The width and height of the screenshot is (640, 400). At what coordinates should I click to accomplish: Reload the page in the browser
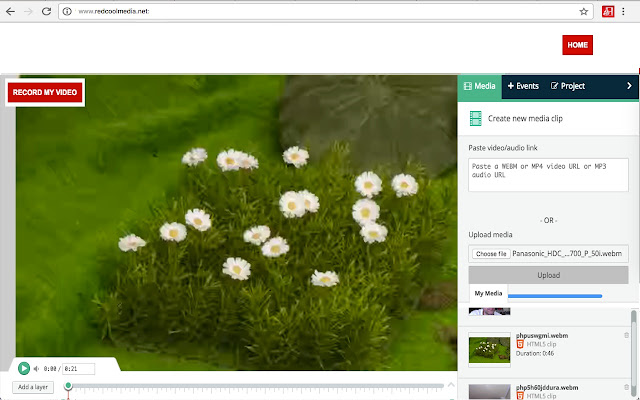pos(47,11)
